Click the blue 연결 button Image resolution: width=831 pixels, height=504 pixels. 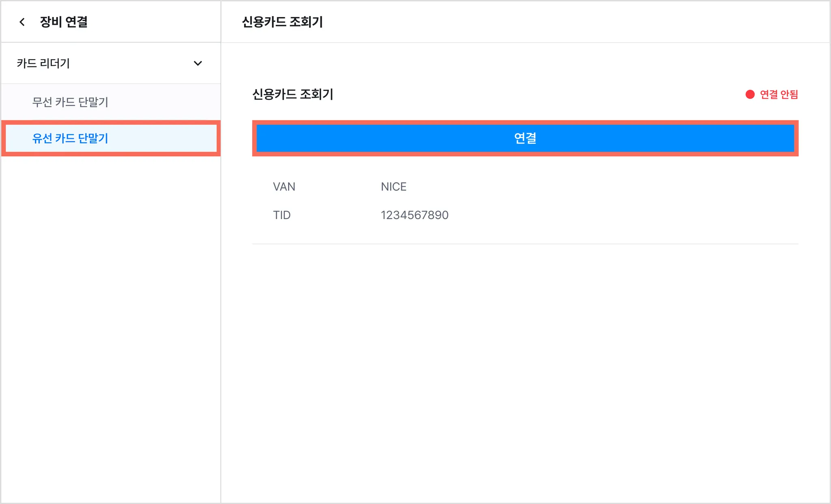tap(525, 138)
